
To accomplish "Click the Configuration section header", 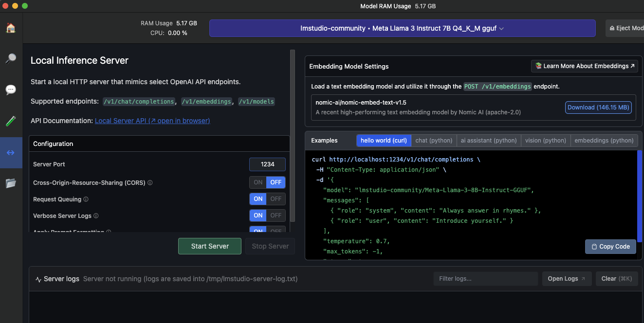I will click(x=53, y=144).
